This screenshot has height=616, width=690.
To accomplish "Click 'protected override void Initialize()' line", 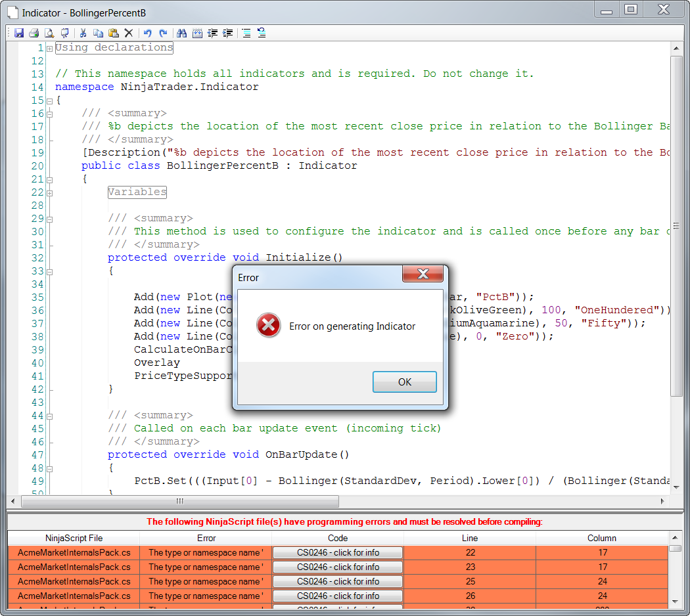I will pos(225,257).
